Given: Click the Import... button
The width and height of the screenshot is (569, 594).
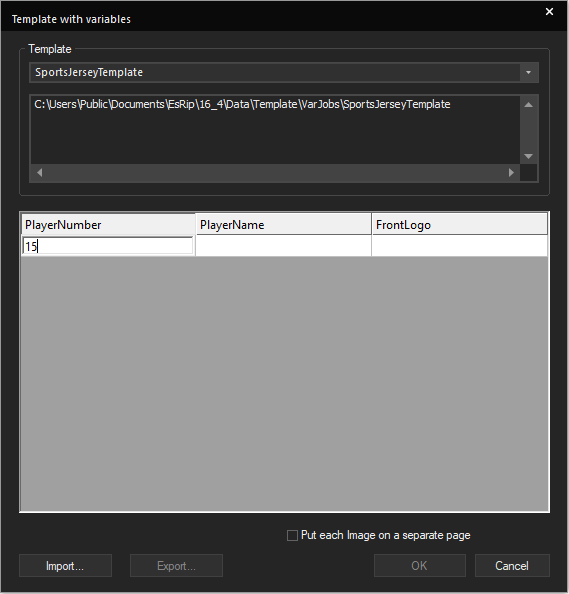Looking at the screenshot, I should 65,566.
